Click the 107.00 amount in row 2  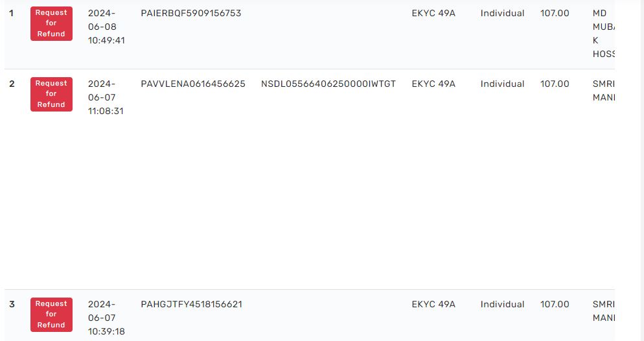point(555,84)
